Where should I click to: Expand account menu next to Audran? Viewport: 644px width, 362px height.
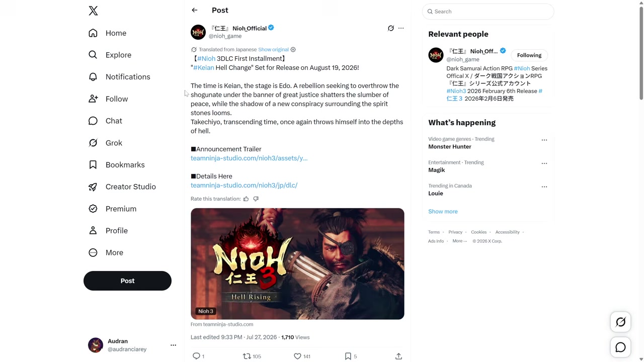(x=173, y=345)
